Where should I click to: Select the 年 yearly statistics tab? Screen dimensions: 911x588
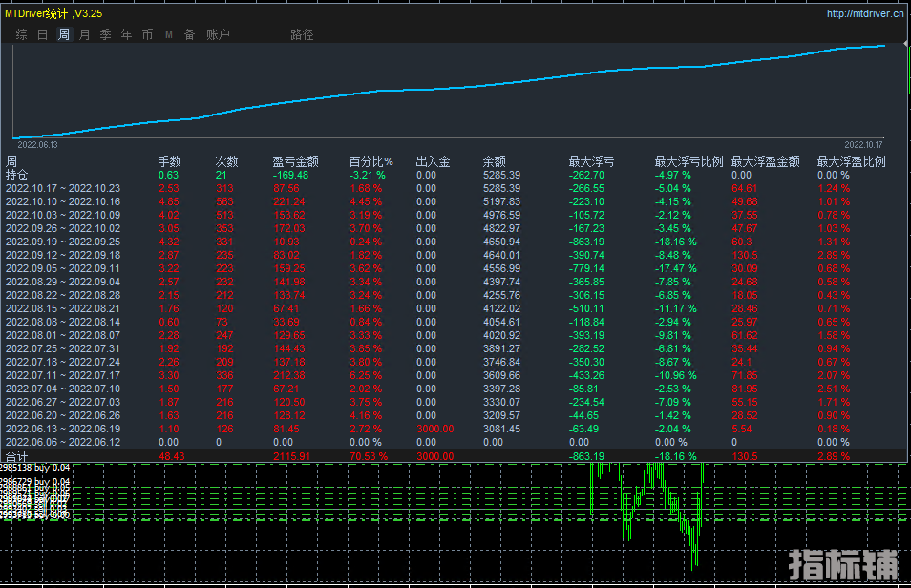127,34
